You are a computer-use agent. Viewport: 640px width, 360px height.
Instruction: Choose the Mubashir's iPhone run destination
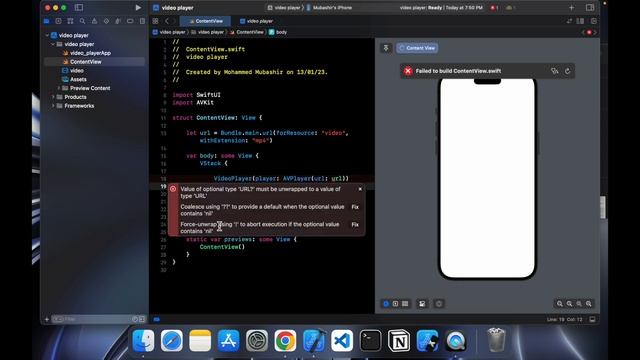pyautogui.click(x=329, y=7)
